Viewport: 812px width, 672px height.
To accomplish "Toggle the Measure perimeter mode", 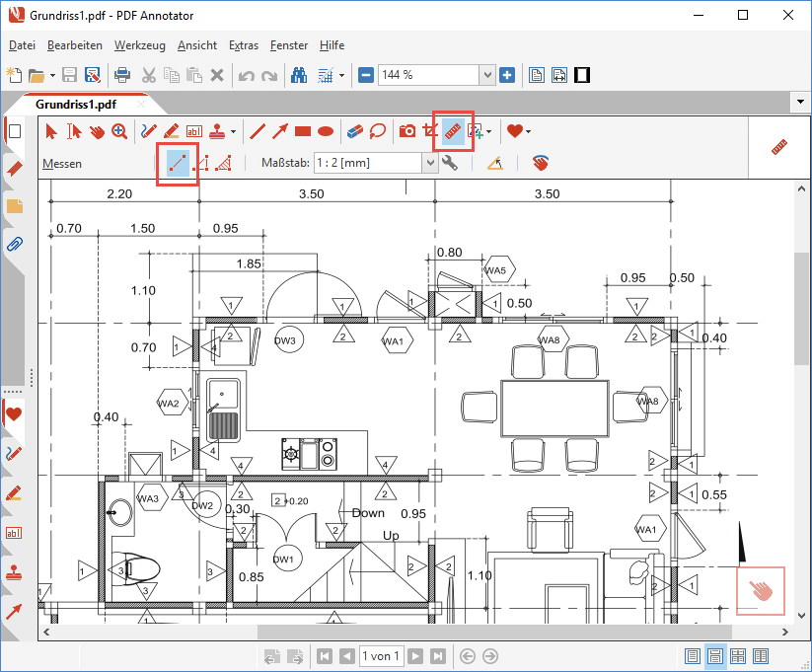I will (201, 164).
